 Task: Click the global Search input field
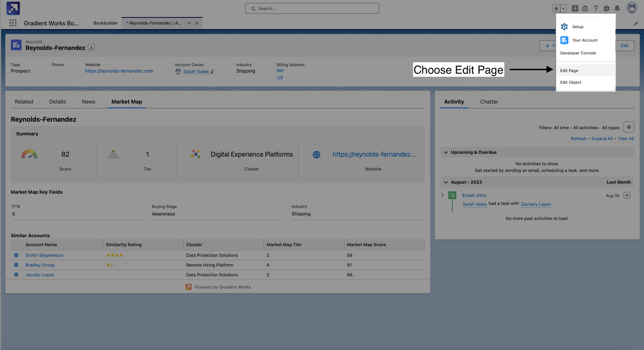(x=312, y=9)
